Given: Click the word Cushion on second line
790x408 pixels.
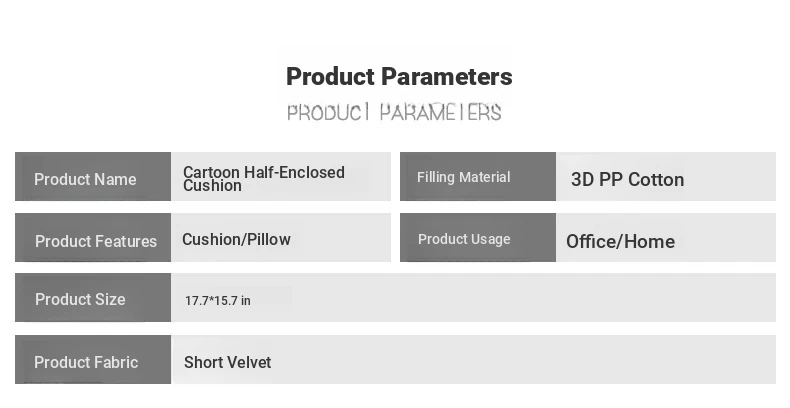Looking at the screenshot, I should (x=212, y=186).
